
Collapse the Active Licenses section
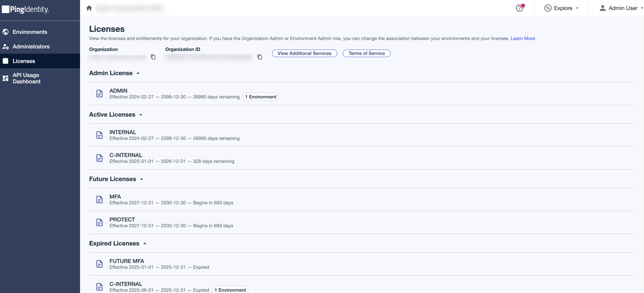[x=141, y=114]
